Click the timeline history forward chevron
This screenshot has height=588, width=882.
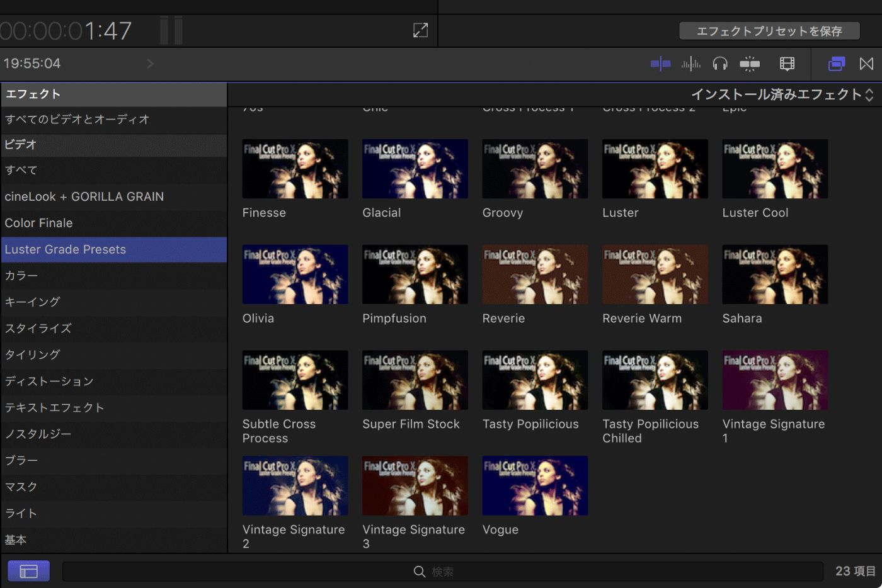[150, 64]
